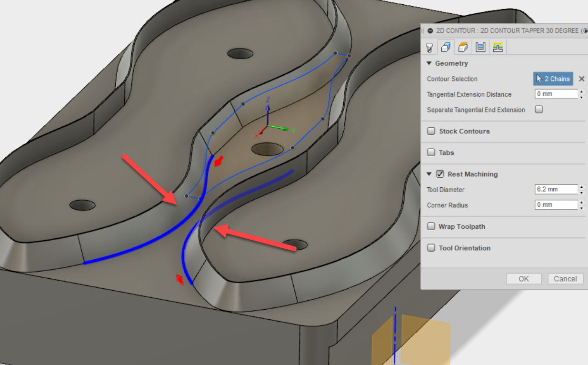This screenshot has height=365, width=588.
Task: Expand the Wrap Toolpath section
Action: coord(431,226)
